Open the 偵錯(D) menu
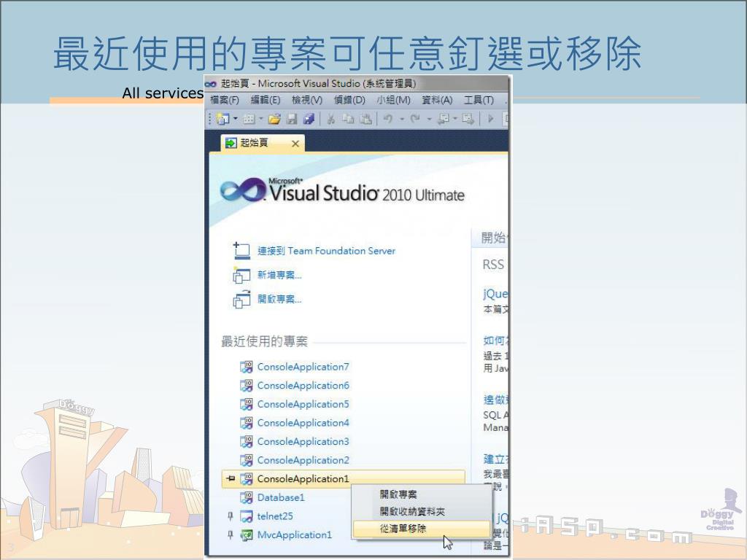The image size is (747, 560). coord(349,100)
